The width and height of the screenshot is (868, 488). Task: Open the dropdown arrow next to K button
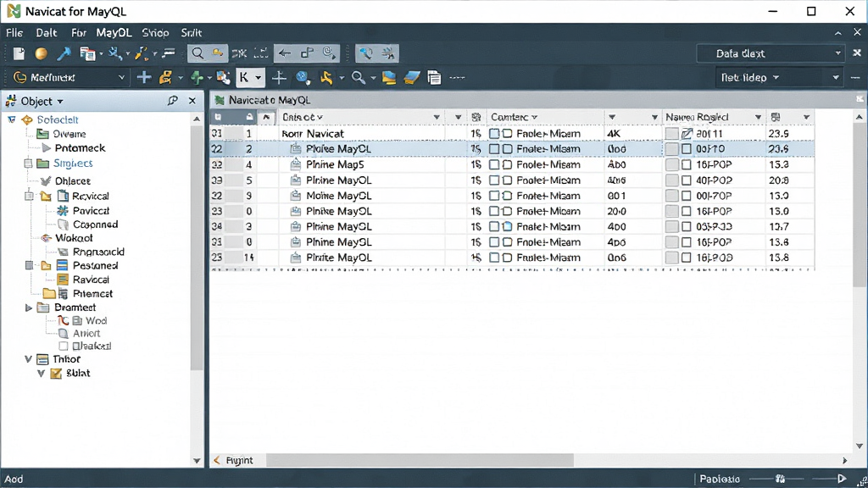click(x=258, y=77)
